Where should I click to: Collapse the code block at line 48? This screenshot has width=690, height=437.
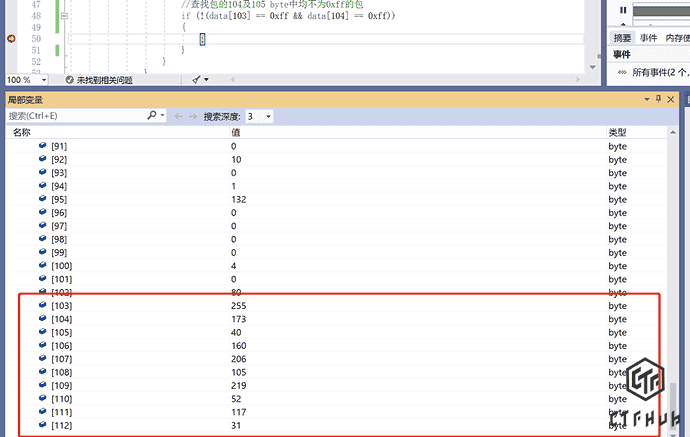tap(65, 16)
